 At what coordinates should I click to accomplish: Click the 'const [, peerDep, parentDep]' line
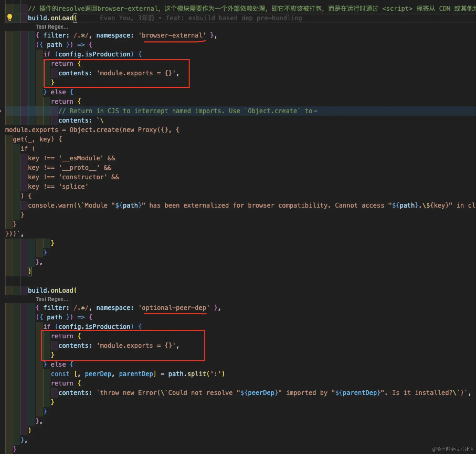(138, 374)
